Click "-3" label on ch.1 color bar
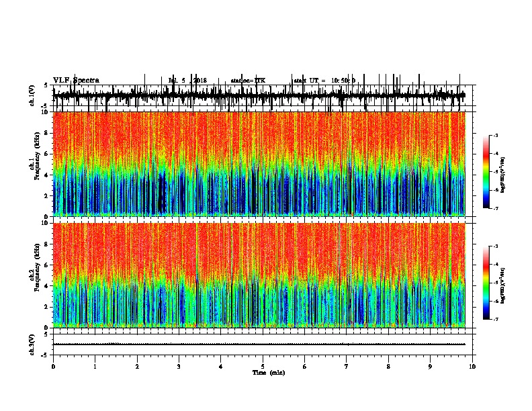This screenshot has width=532, height=411. pyautogui.click(x=496, y=136)
